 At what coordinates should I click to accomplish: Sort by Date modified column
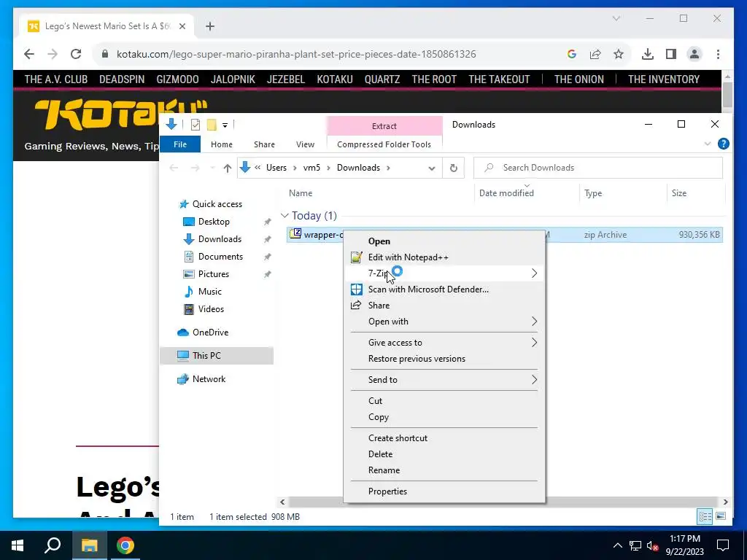(506, 193)
